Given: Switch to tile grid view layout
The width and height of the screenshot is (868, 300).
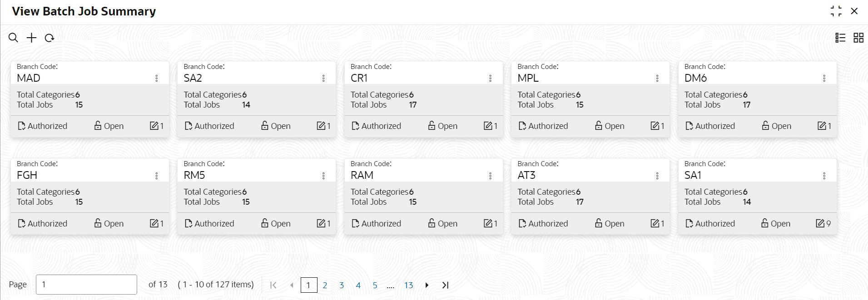Looking at the screenshot, I should click(x=858, y=38).
